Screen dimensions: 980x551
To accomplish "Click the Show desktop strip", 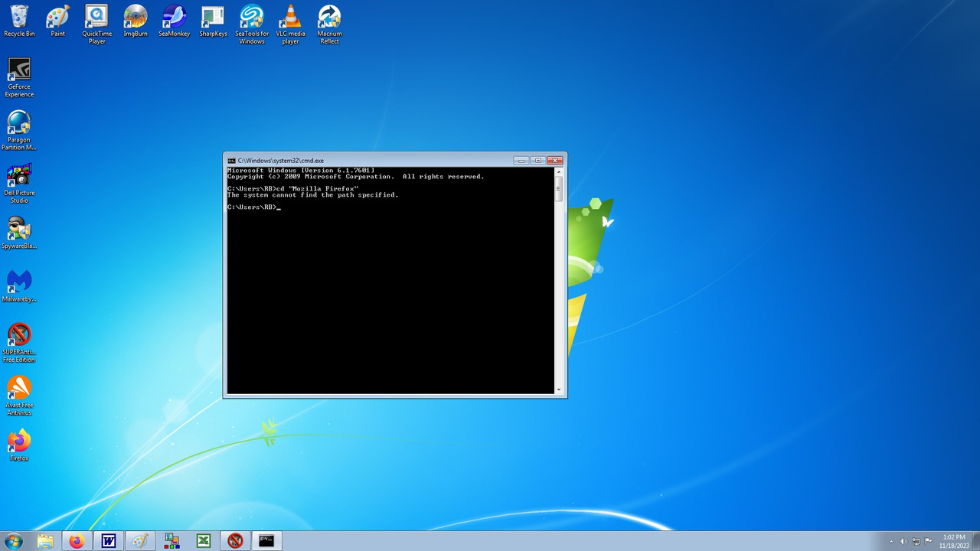I will pos(975,541).
